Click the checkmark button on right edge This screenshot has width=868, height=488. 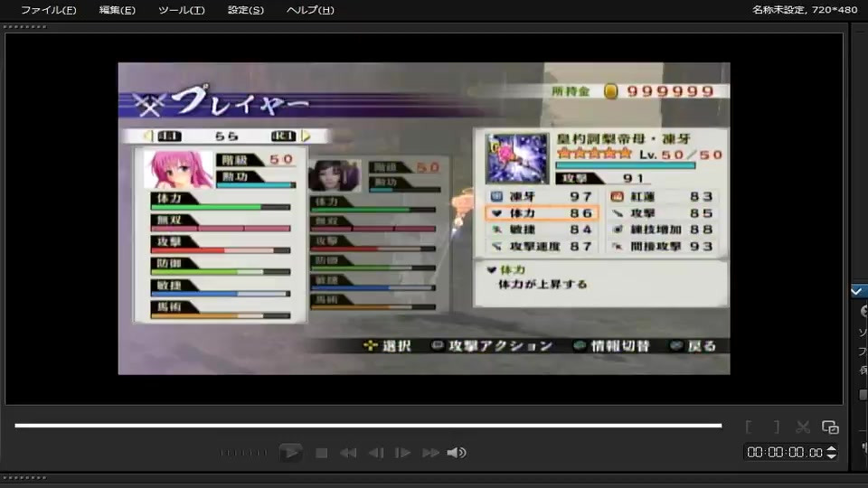tap(857, 291)
